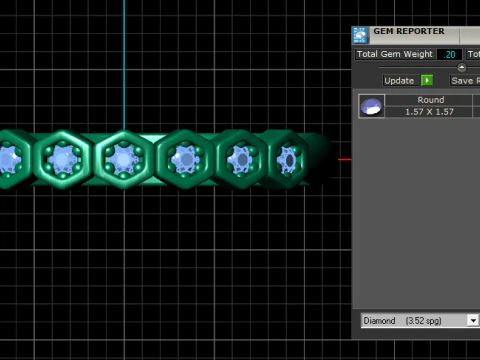Click the Total Gem Weight label

[395, 54]
